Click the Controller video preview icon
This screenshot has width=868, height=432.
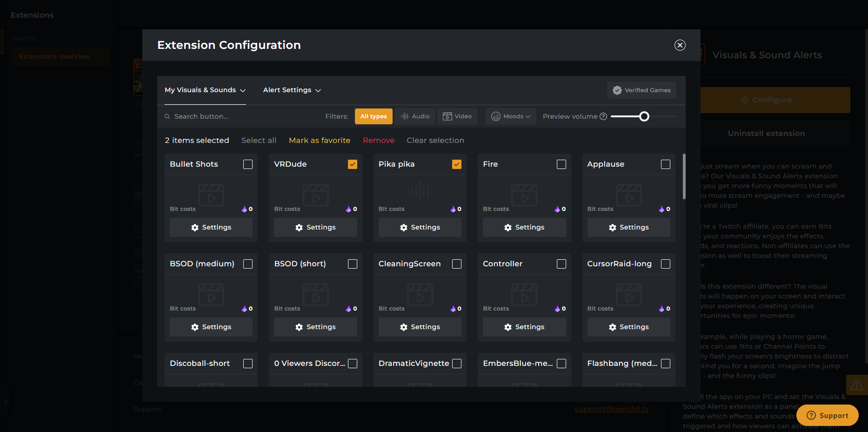524,294
